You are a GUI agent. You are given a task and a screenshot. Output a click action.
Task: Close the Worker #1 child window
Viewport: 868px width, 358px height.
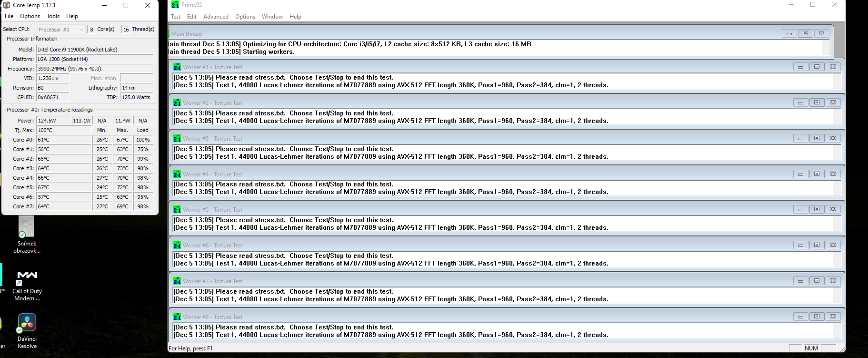pos(833,67)
